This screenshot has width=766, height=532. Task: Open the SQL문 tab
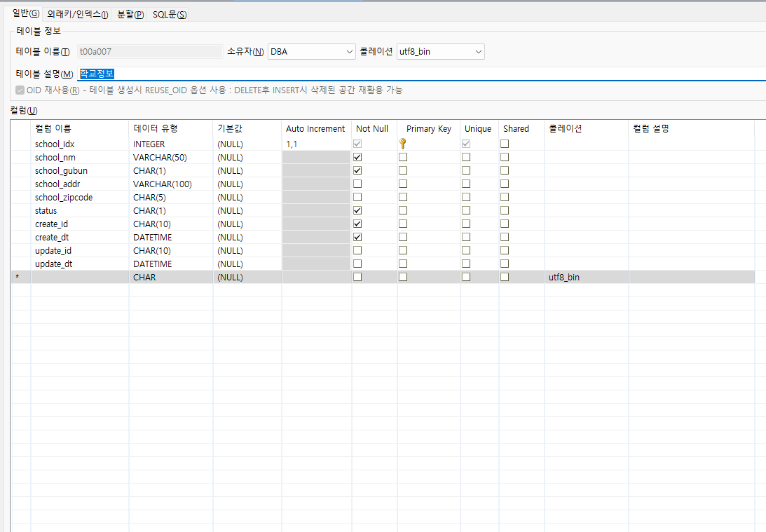(x=169, y=15)
